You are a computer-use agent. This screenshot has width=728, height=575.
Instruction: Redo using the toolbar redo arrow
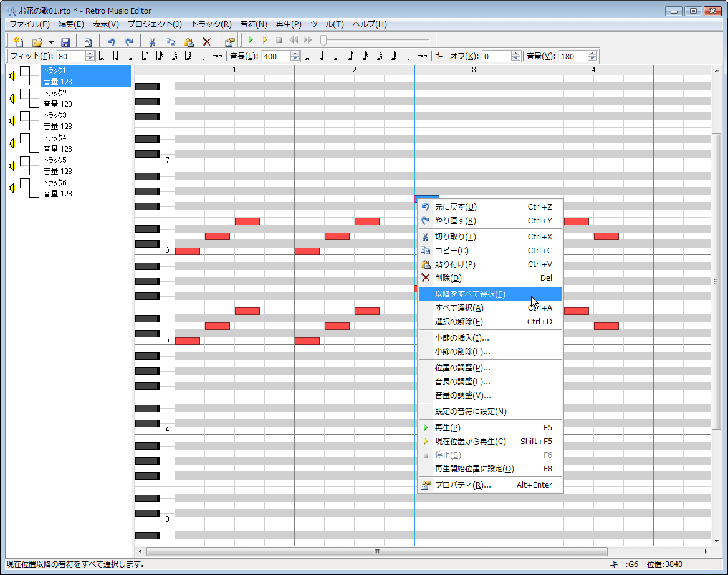click(129, 42)
